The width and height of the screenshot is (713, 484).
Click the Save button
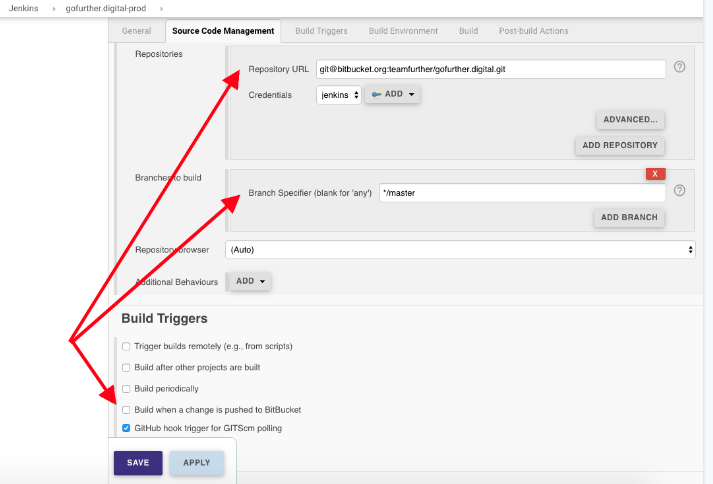138,463
